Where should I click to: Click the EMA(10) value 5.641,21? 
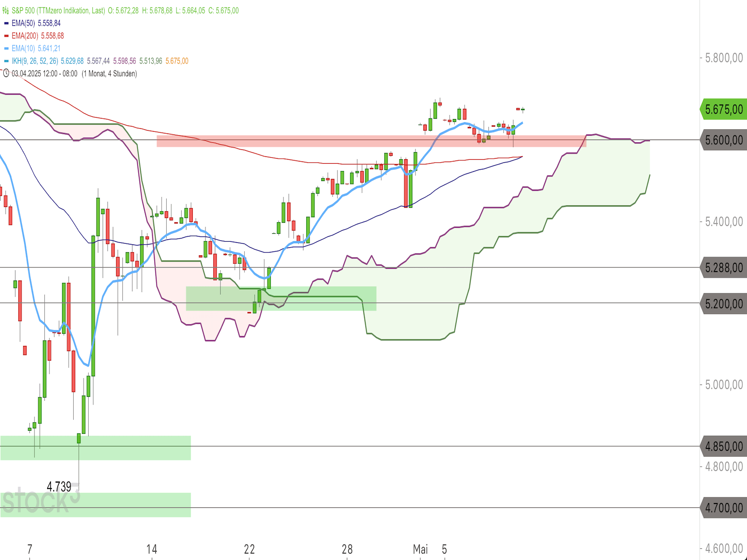click(49, 48)
